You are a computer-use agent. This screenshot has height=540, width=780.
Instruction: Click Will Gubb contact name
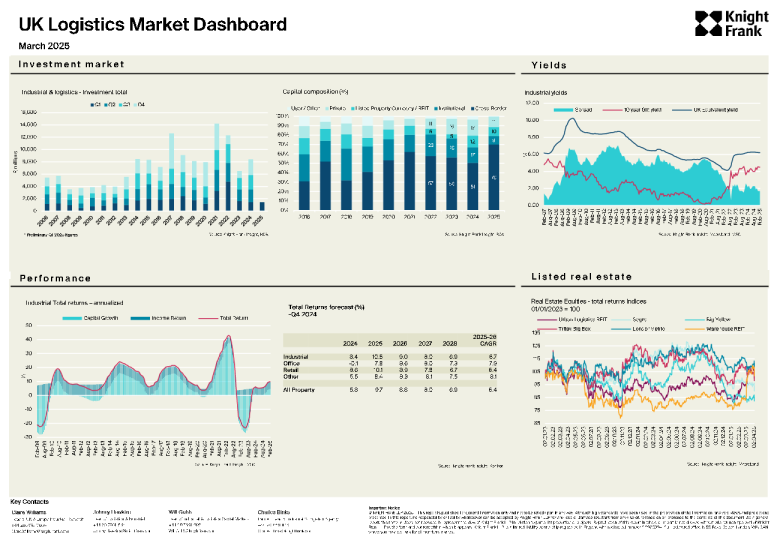click(x=178, y=510)
